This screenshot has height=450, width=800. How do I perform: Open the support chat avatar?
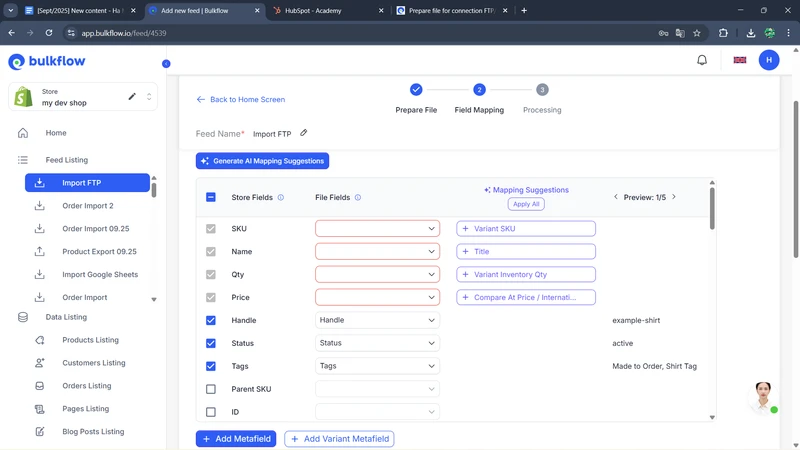(x=763, y=395)
